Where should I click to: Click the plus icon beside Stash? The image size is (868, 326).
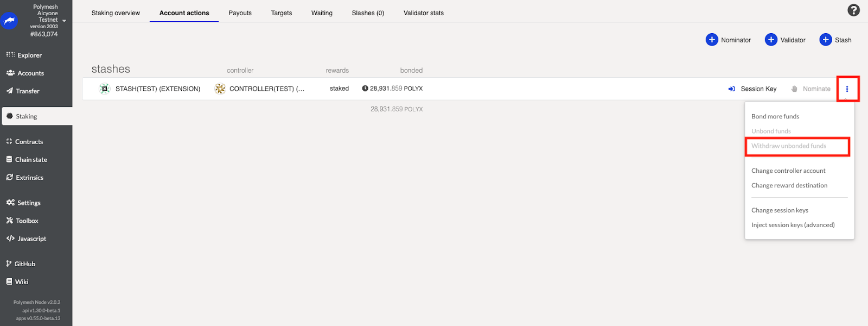[x=826, y=40]
